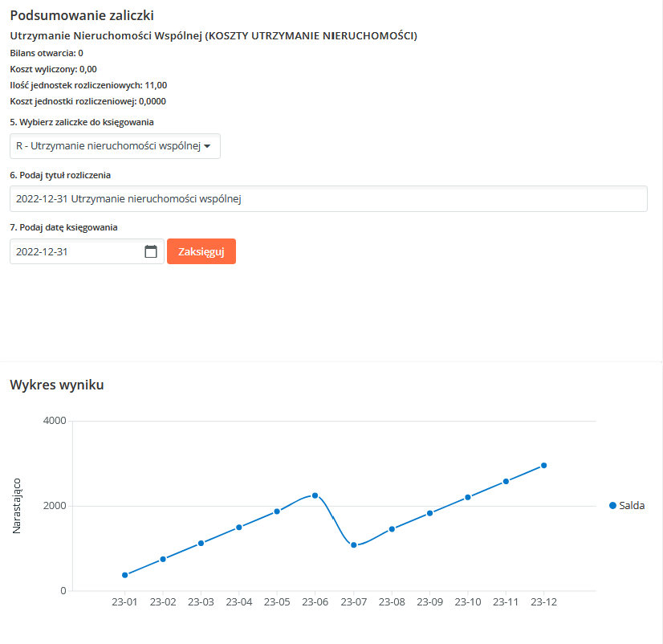Viewport: 663px width, 644px height.
Task: Select the 23-11 data point on chart
Action: tap(506, 482)
